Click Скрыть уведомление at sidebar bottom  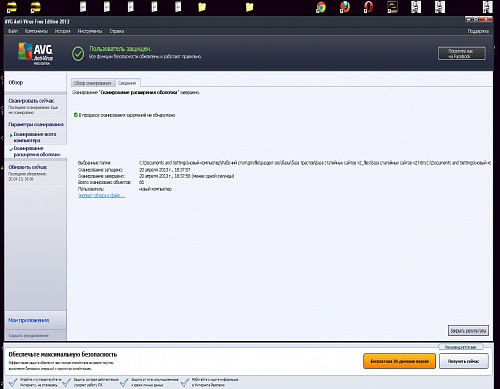coord(28,336)
